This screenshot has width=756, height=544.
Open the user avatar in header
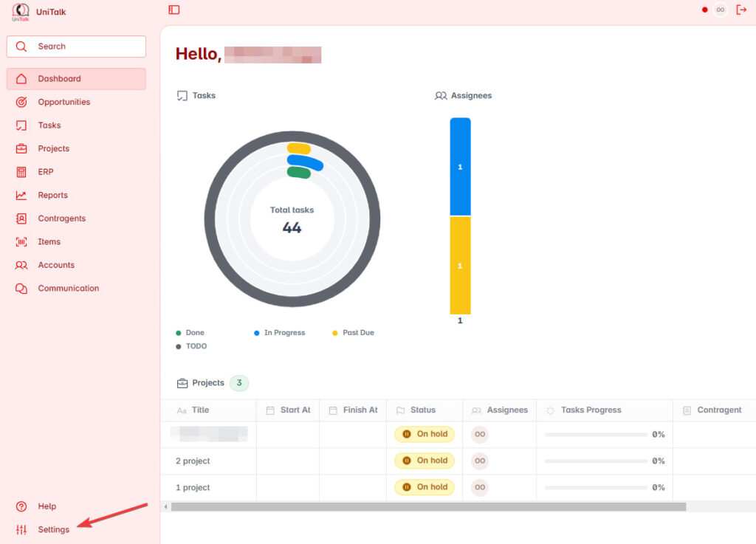click(x=720, y=10)
